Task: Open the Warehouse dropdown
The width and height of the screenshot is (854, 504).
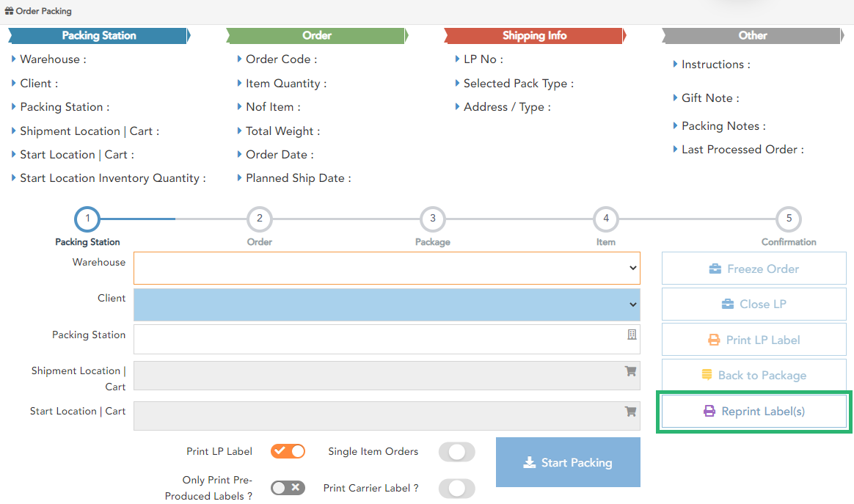Action: coord(387,269)
